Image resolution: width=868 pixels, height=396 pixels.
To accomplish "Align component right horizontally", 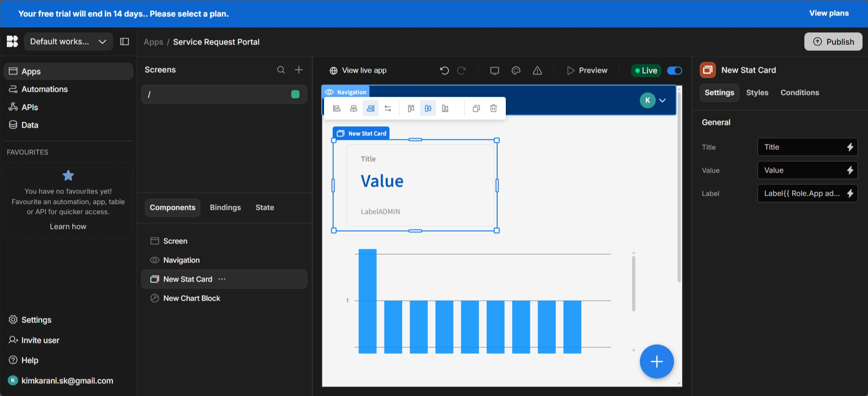I will point(370,109).
